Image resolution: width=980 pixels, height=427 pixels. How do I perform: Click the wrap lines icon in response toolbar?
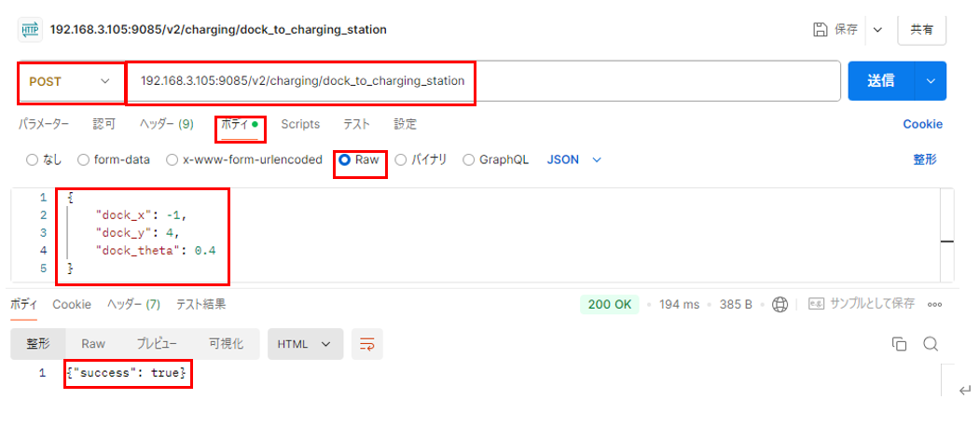[367, 344]
